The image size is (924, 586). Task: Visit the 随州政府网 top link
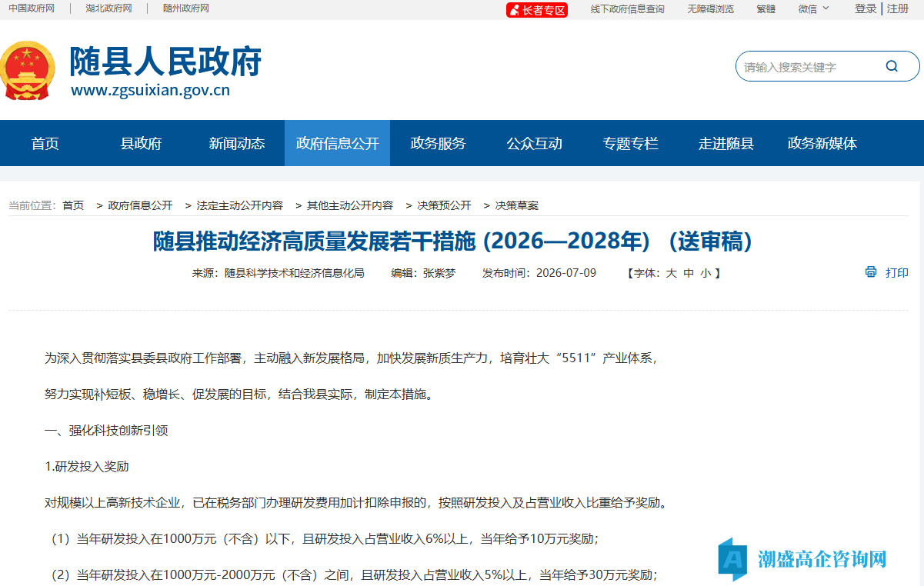coord(185,8)
